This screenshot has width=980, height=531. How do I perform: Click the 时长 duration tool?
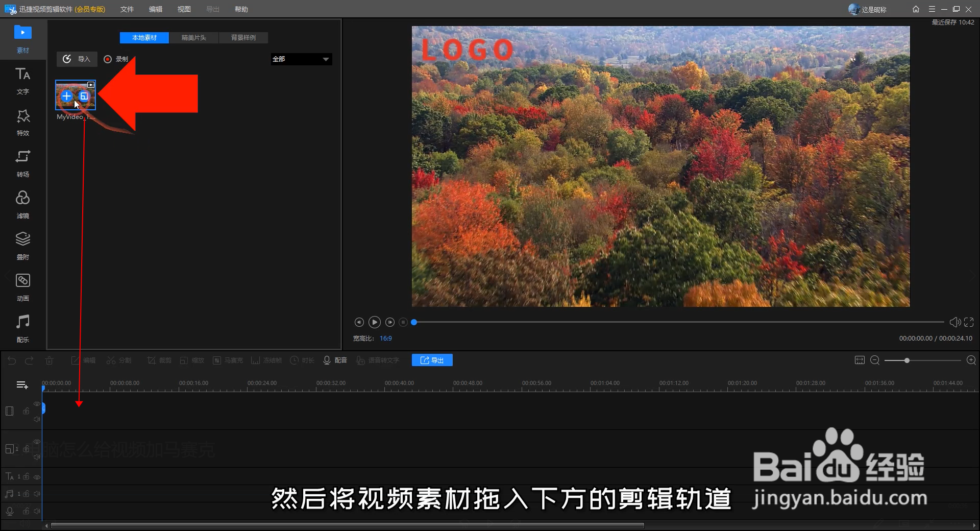click(302, 360)
